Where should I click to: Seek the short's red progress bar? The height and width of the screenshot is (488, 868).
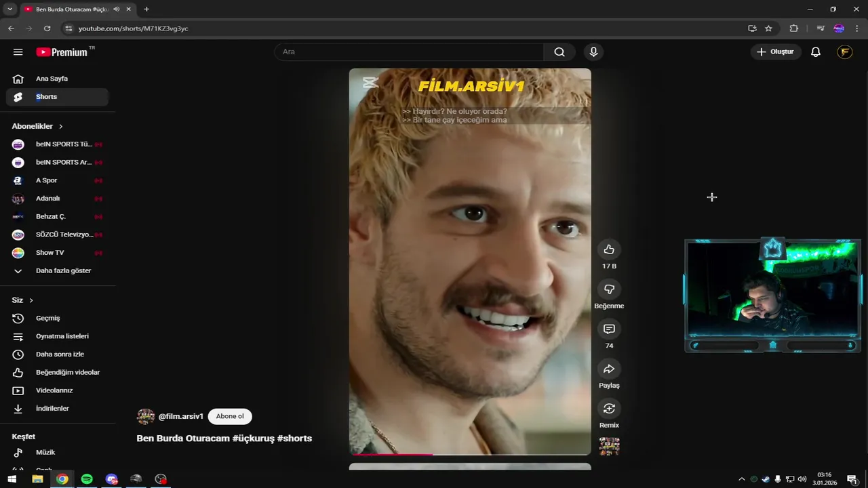470,454
